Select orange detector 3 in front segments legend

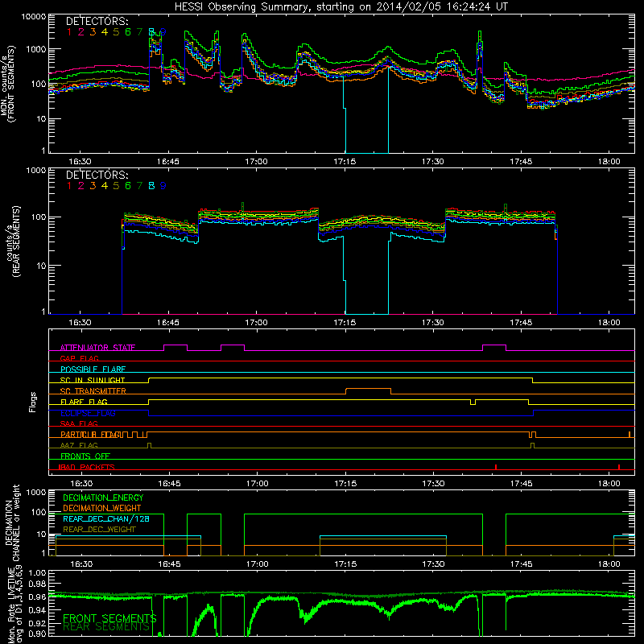[x=93, y=32]
